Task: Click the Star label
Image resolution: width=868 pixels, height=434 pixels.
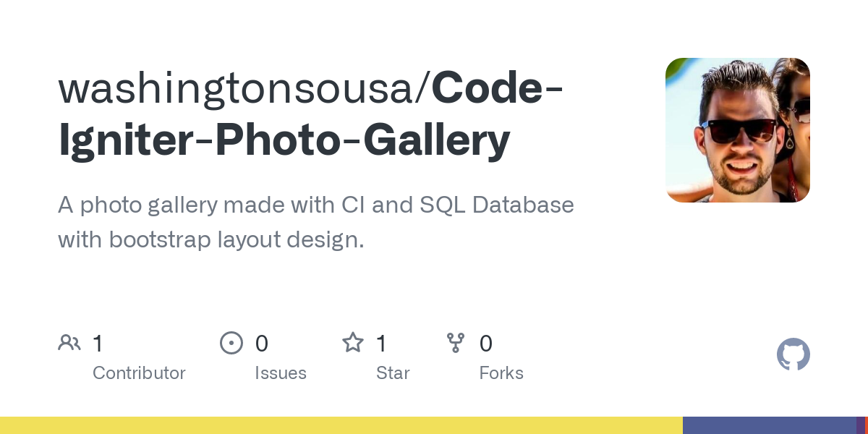Action: (393, 373)
